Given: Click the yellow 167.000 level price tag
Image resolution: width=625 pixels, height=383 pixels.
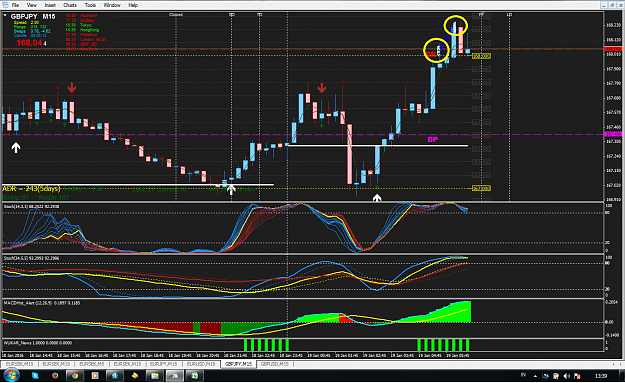Looking at the screenshot, I should 482,189.
